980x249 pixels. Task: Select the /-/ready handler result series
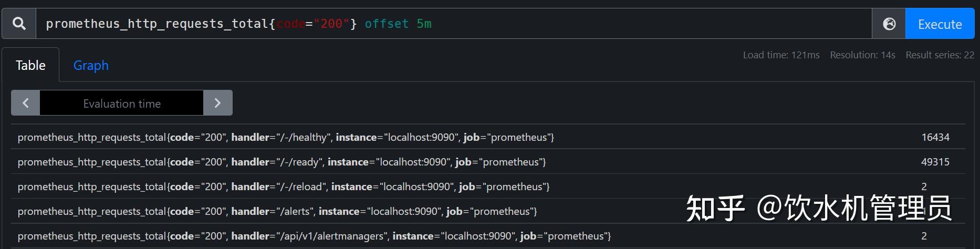point(282,162)
